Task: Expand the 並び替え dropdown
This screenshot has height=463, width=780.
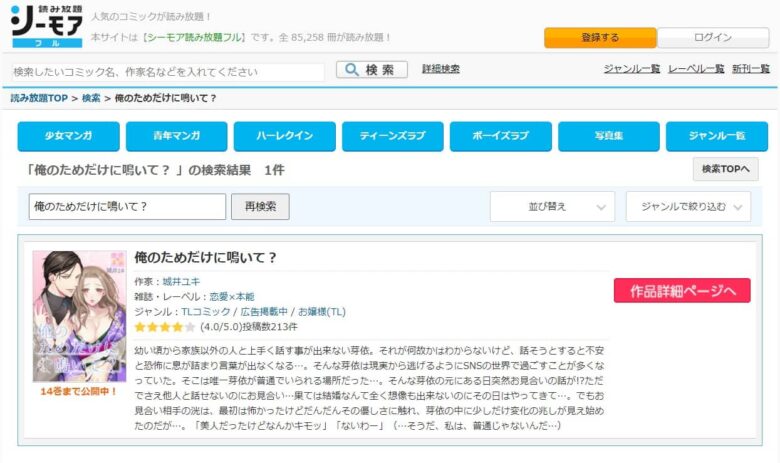Action: (x=552, y=206)
